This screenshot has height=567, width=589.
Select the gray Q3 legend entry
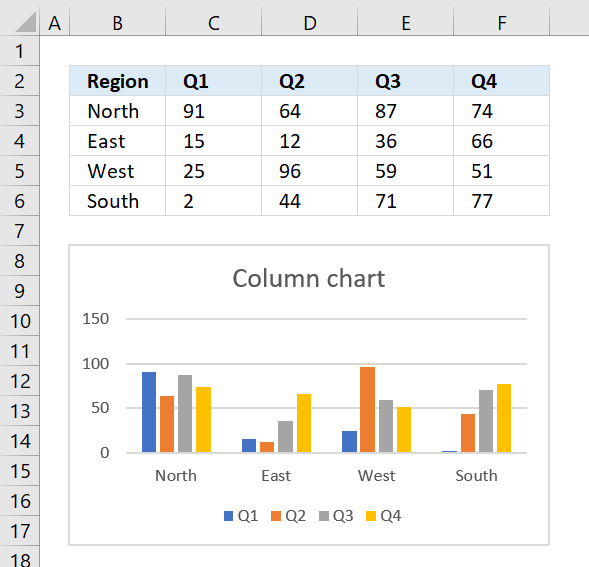click(336, 516)
